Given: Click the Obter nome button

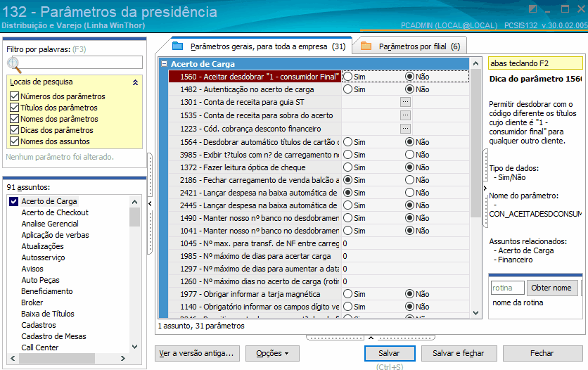Looking at the screenshot, I should click(x=551, y=288).
